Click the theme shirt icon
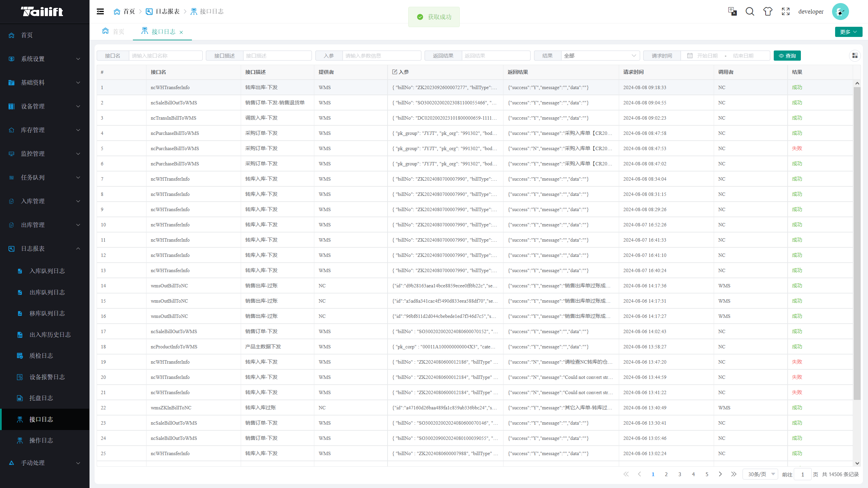 click(x=768, y=12)
